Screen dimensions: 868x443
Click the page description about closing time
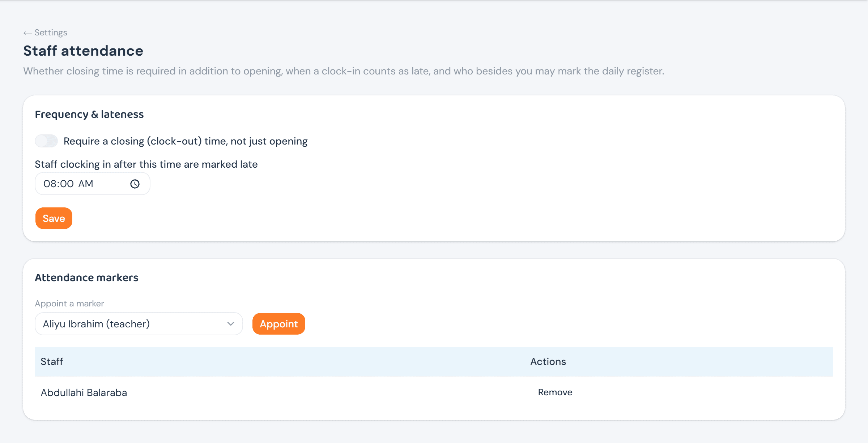coord(344,71)
